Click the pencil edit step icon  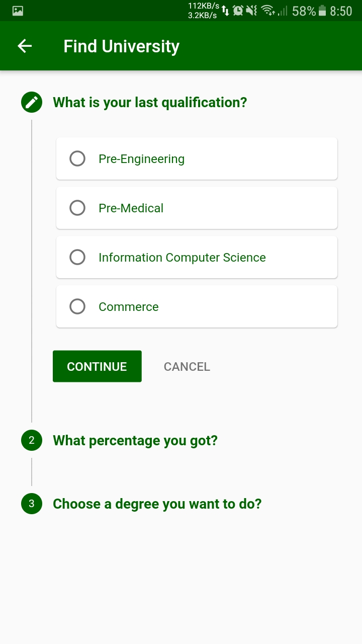coord(32,103)
